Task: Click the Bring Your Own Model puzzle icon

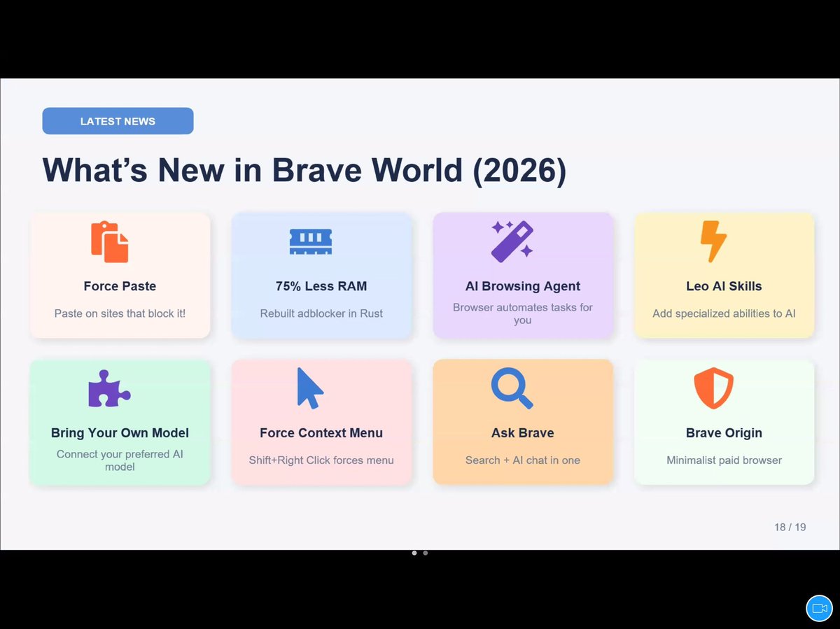Action: [x=109, y=388]
